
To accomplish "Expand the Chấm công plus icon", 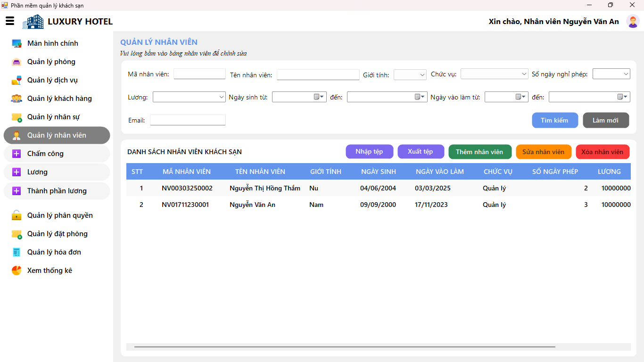I will [x=17, y=154].
